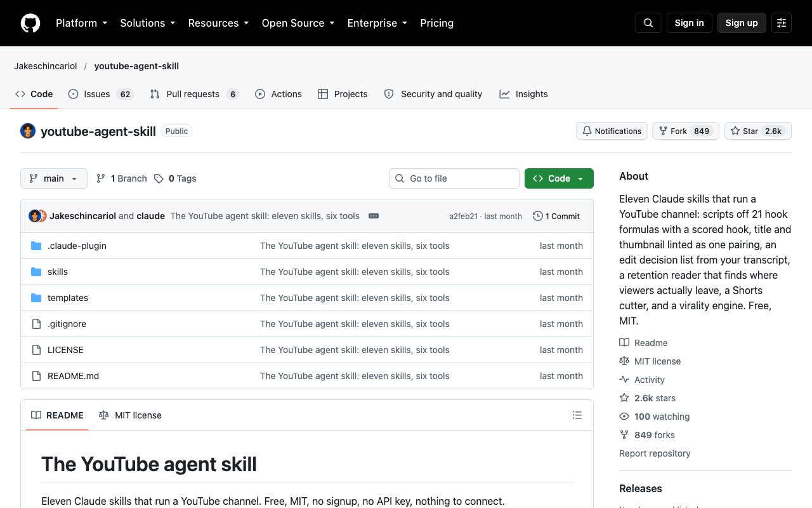Click the Sign up button
The height and width of the screenshot is (508, 812).
[x=742, y=23]
